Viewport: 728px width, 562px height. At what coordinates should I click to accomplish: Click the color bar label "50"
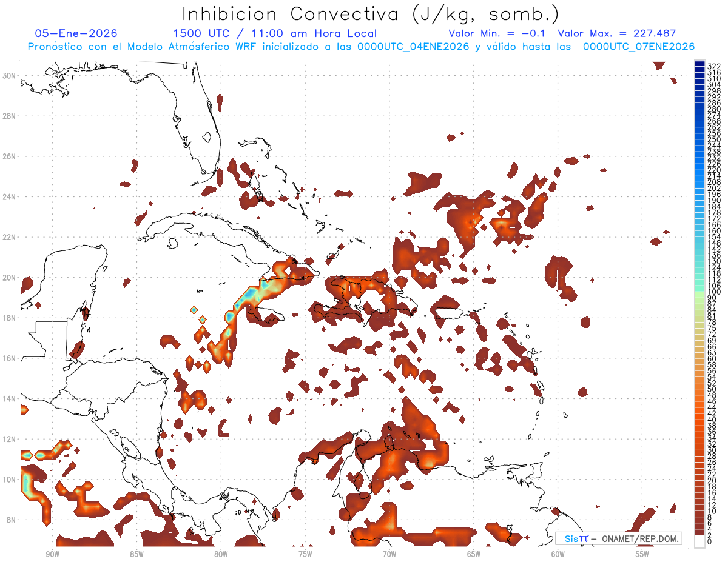click(712, 389)
